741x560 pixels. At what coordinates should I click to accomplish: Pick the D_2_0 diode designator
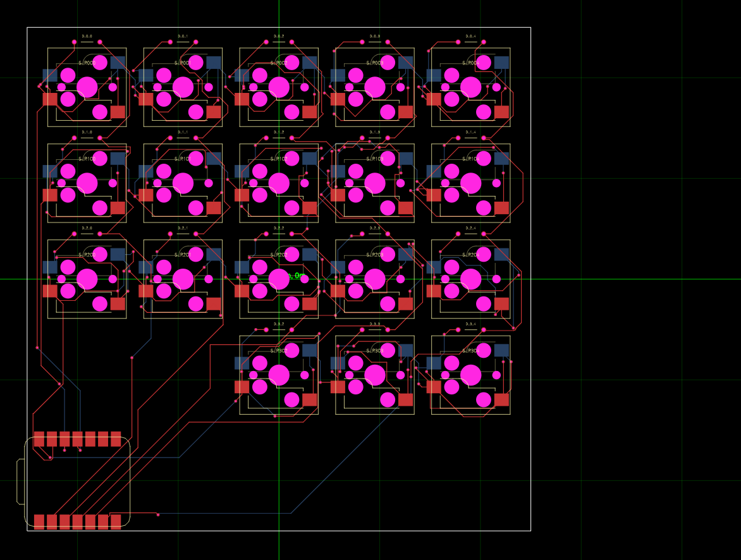(87, 228)
